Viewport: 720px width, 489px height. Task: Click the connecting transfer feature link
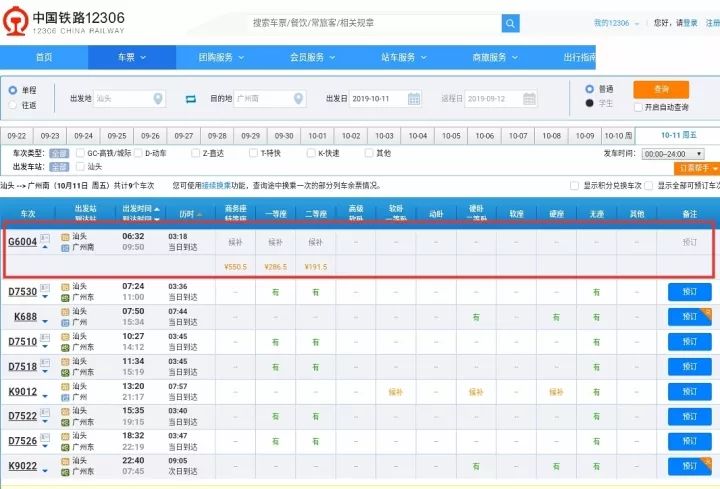[216, 185]
